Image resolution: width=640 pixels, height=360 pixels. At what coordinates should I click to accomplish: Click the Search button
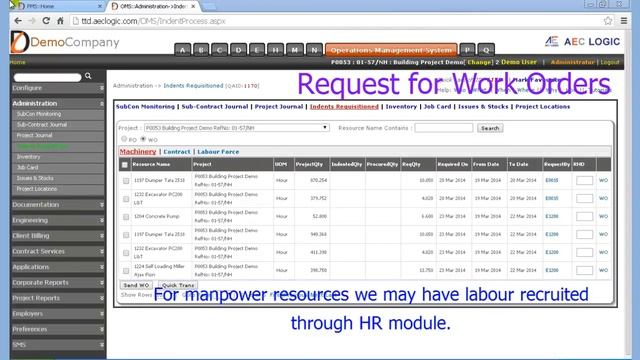pos(490,128)
